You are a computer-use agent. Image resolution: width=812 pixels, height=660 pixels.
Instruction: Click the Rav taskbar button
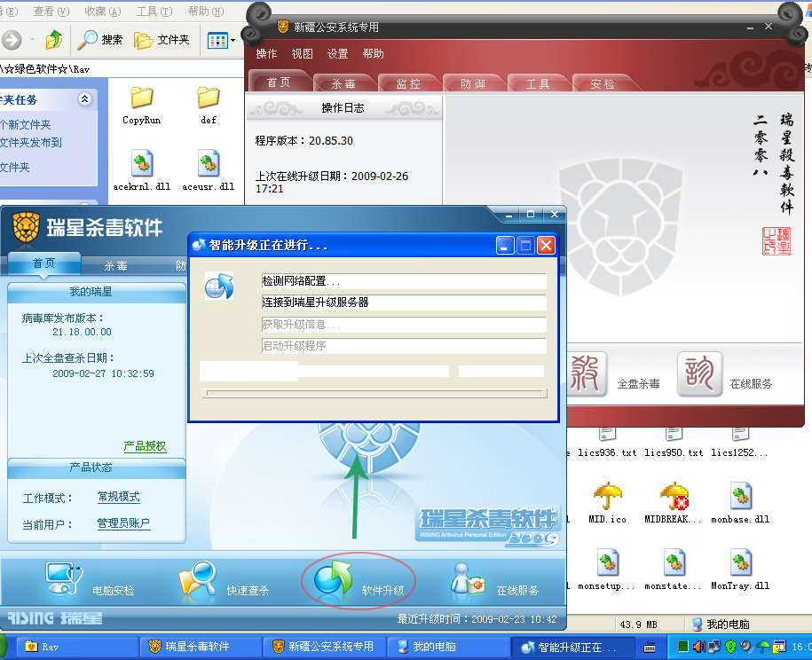click(x=77, y=647)
